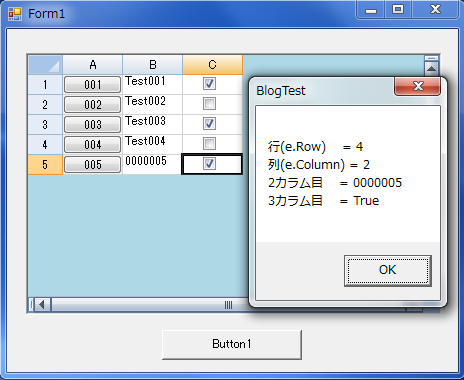
Task: Click the horizontal scrollbar thumb grip
Action: (228, 305)
